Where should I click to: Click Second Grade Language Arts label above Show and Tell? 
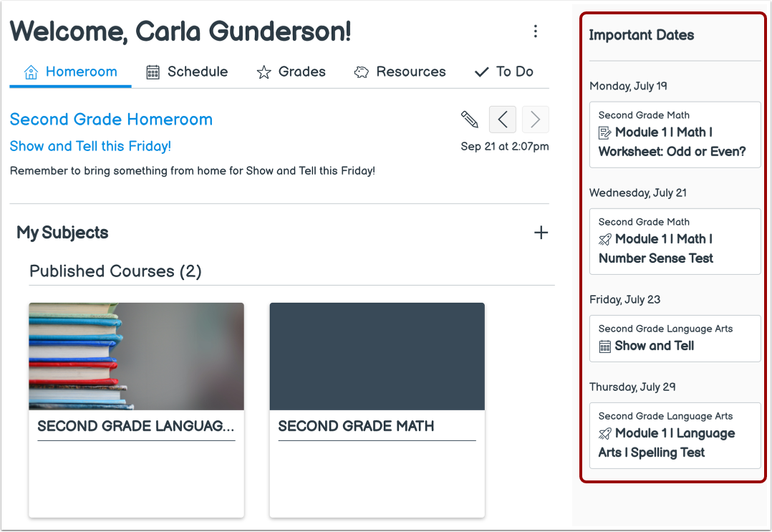[666, 329]
